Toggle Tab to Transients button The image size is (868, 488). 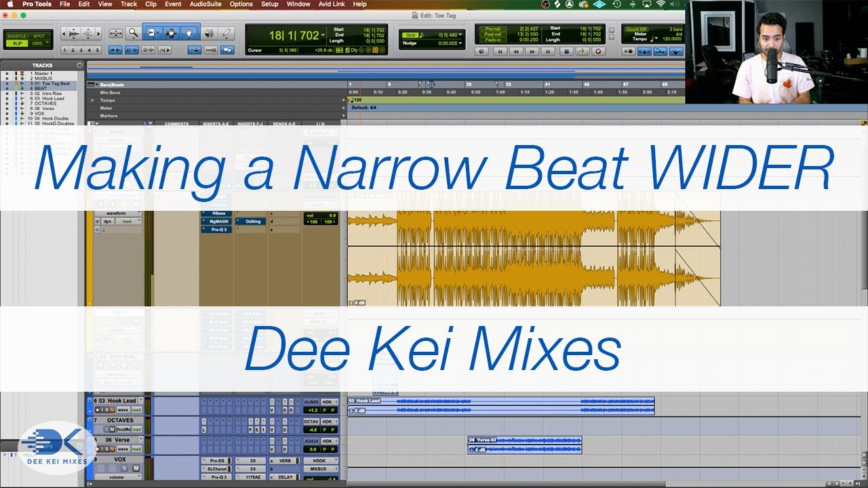(115, 49)
